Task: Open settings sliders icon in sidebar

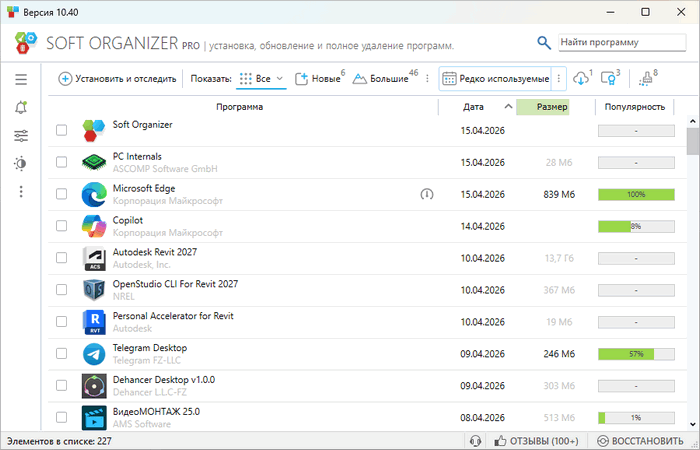Action: [21, 135]
